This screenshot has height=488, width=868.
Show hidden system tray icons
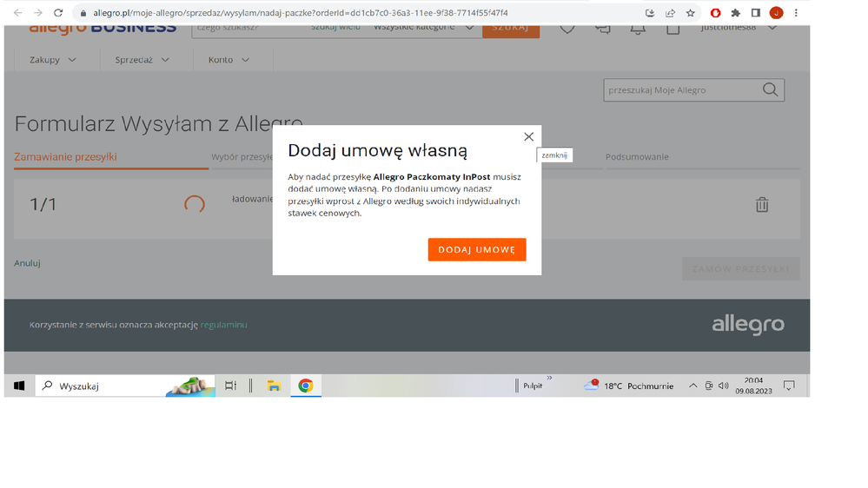click(x=692, y=386)
